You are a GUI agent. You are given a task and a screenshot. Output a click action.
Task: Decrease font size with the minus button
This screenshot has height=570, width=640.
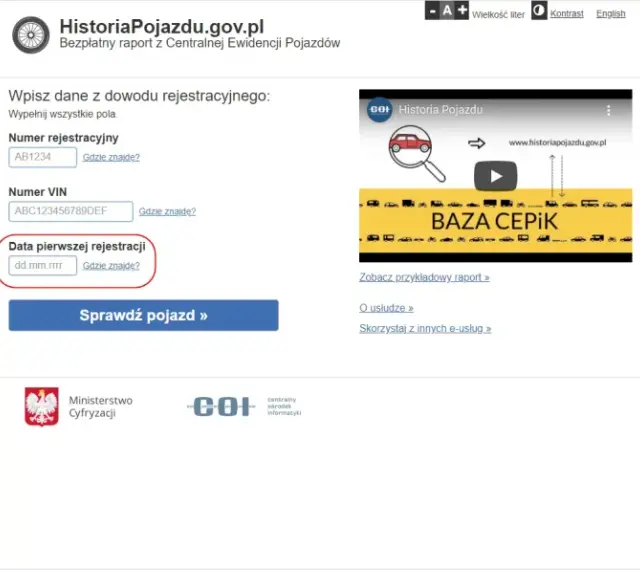coord(432,10)
